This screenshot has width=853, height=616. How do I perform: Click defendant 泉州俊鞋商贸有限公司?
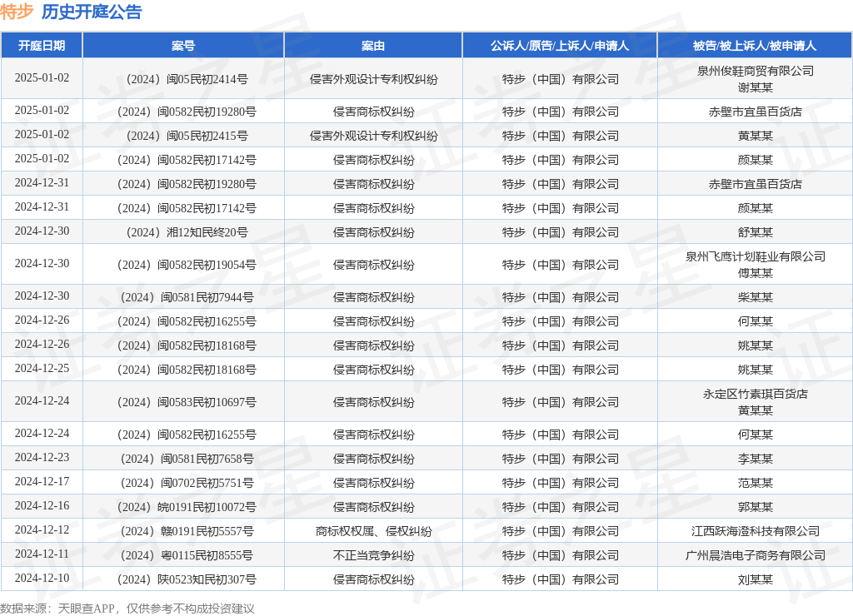point(755,71)
